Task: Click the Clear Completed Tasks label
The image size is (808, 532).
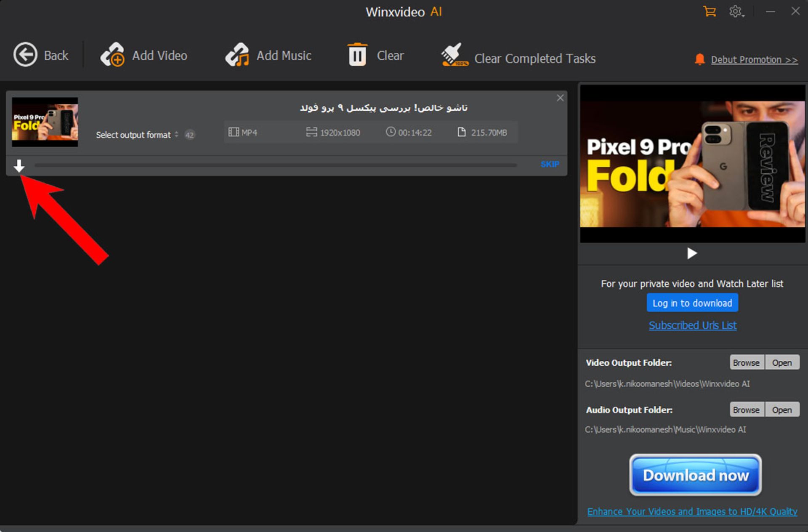Action: point(535,59)
